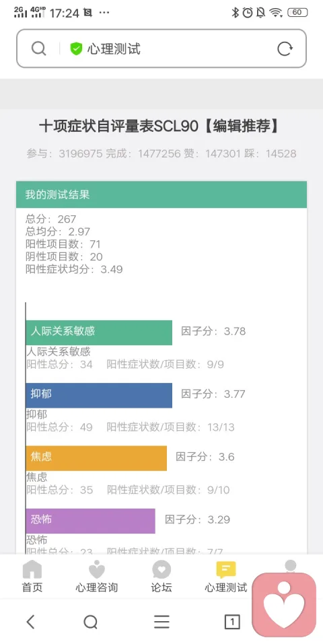Go to 论坛 forum tab

click(x=161, y=577)
